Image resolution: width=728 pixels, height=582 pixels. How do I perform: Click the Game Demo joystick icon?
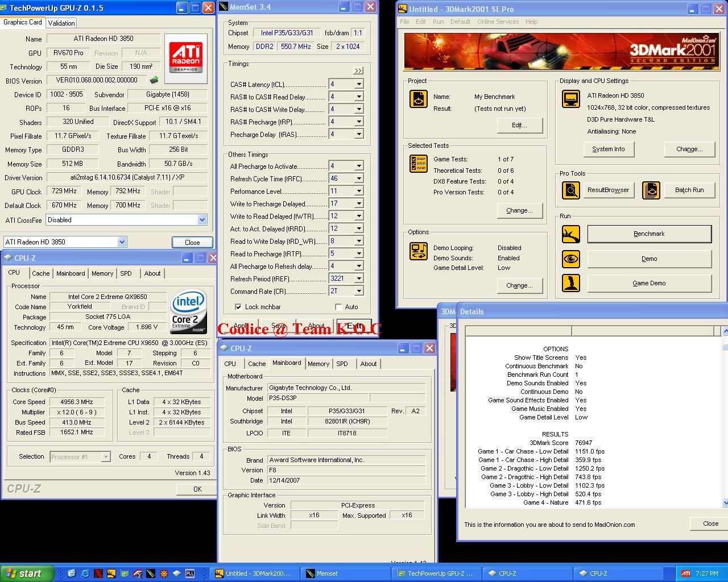(x=570, y=282)
